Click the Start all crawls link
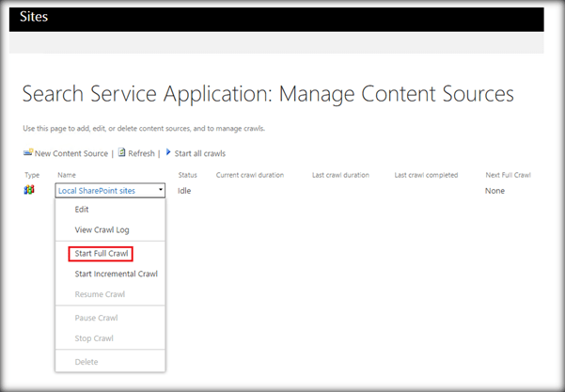Screen dimensions: 565x392 pyautogui.click(x=200, y=153)
